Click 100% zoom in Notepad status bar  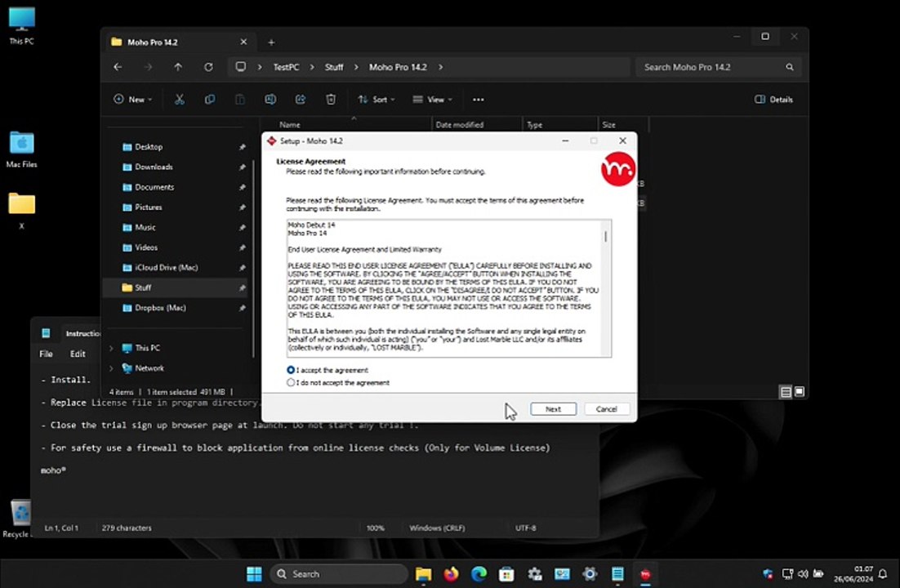pos(376,528)
